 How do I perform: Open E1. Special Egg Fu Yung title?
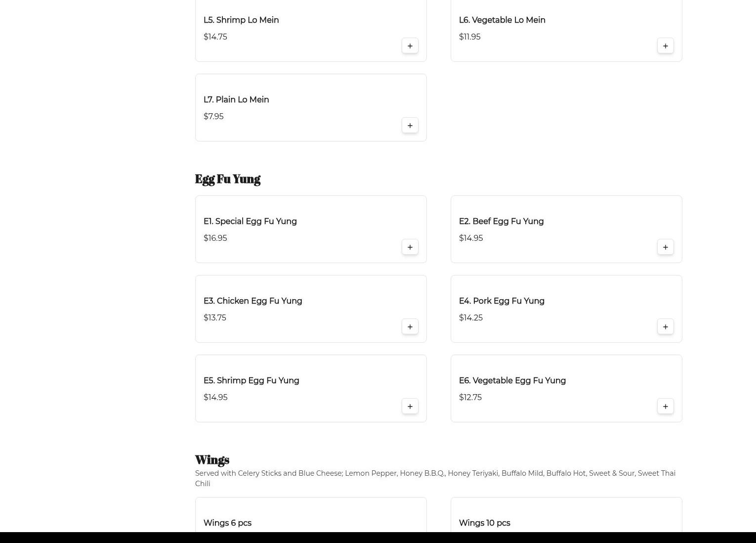point(250,222)
